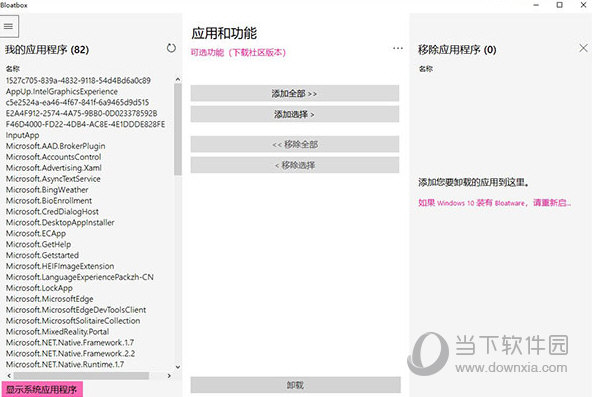Screen dimensions: 592x397
Task: Click the 卸载 uninstall button
Action: click(x=295, y=385)
